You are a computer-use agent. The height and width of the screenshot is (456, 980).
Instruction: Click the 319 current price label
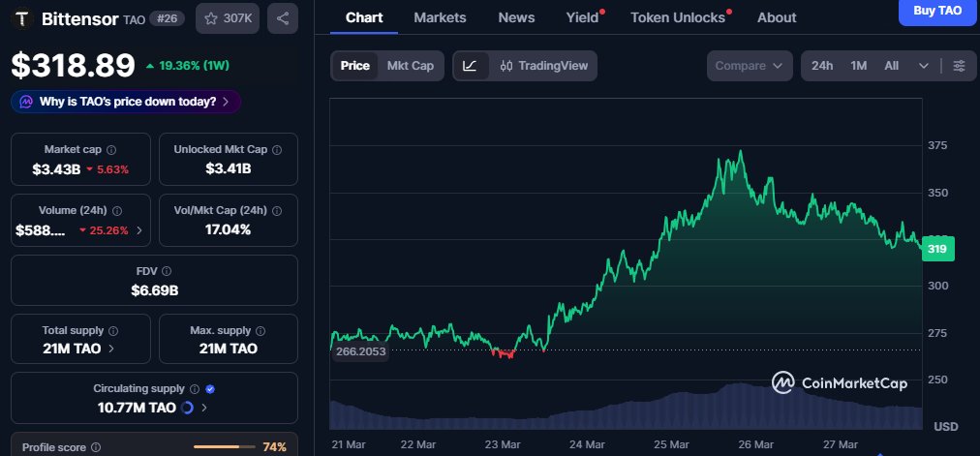[936, 249]
